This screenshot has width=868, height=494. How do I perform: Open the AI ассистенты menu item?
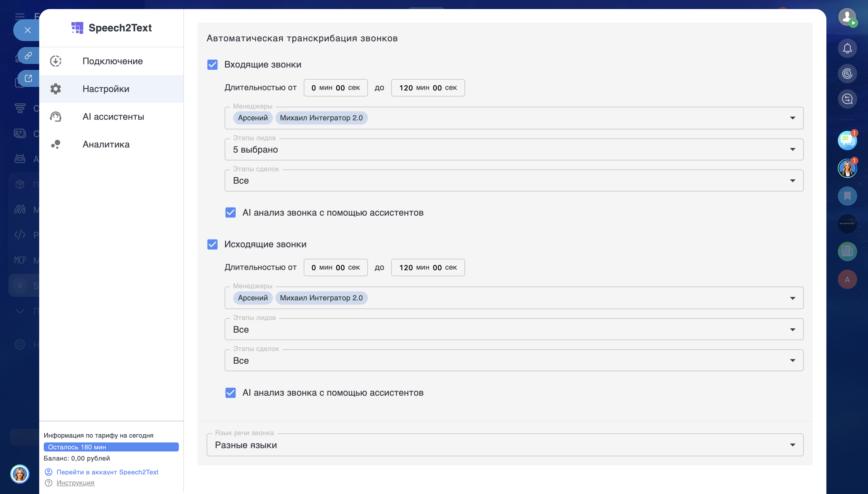pyautogui.click(x=113, y=117)
